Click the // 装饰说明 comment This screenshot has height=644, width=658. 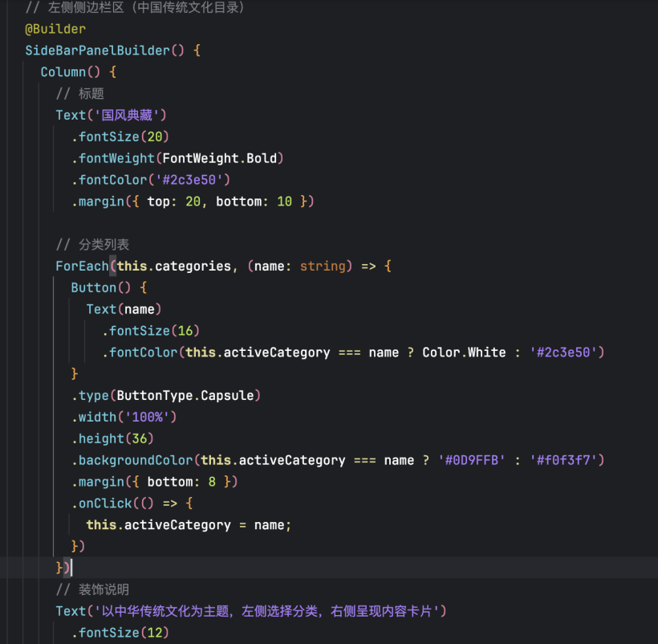[x=92, y=590]
